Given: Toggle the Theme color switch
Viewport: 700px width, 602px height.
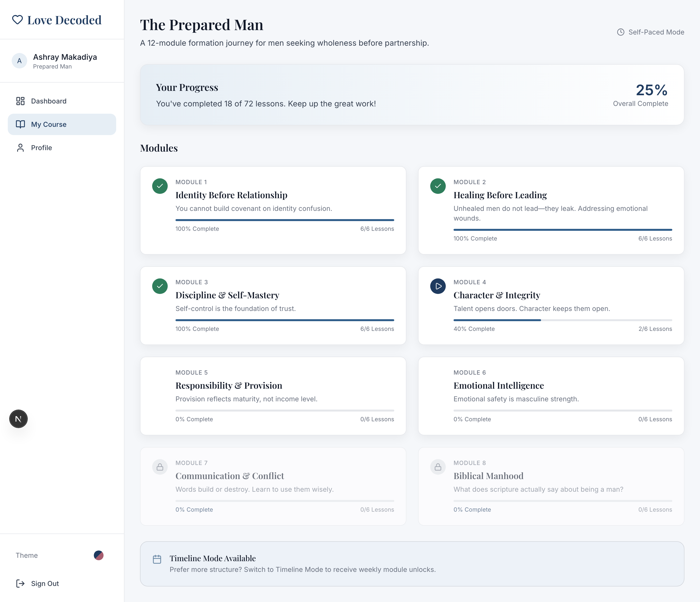Looking at the screenshot, I should pos(98,555).
